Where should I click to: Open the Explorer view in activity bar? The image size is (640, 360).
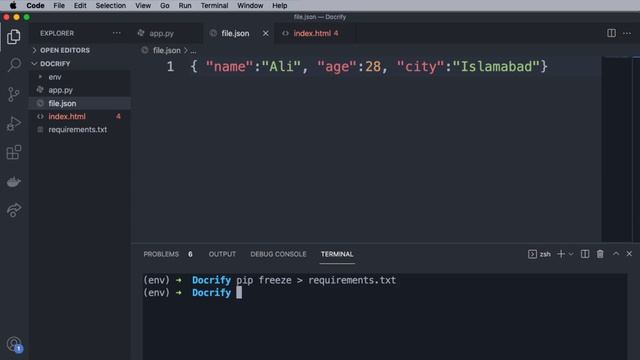pyautogui.click(x=14, y=37)
